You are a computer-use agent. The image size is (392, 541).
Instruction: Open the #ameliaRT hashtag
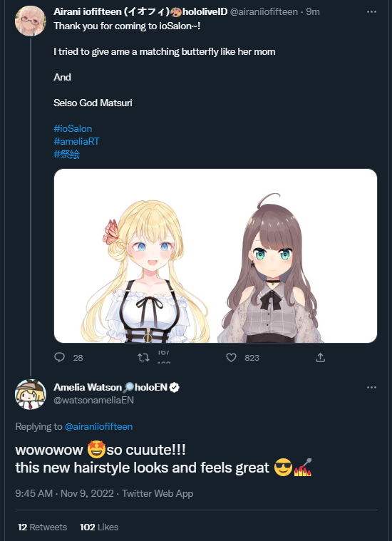point(76,141)
